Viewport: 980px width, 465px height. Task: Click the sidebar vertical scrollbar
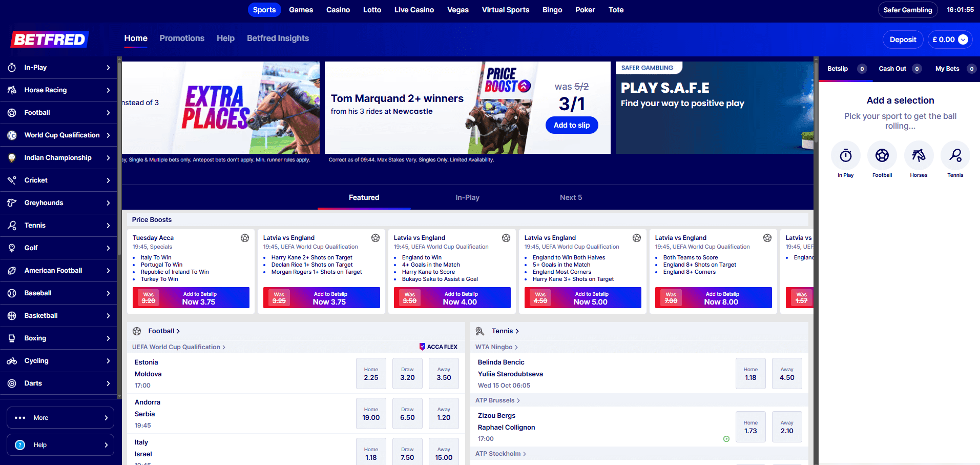coord(119,226)
